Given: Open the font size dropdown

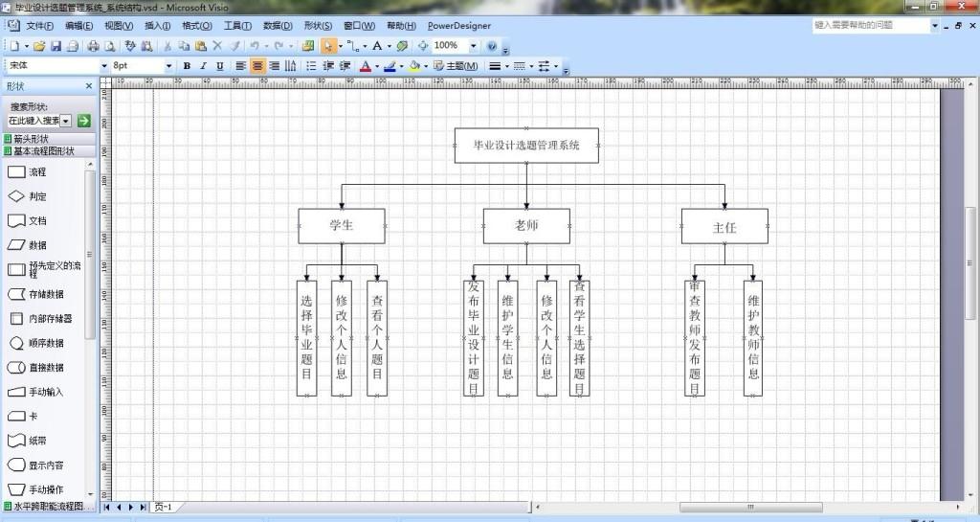Looking at the screenshot, I should [169, 66].
